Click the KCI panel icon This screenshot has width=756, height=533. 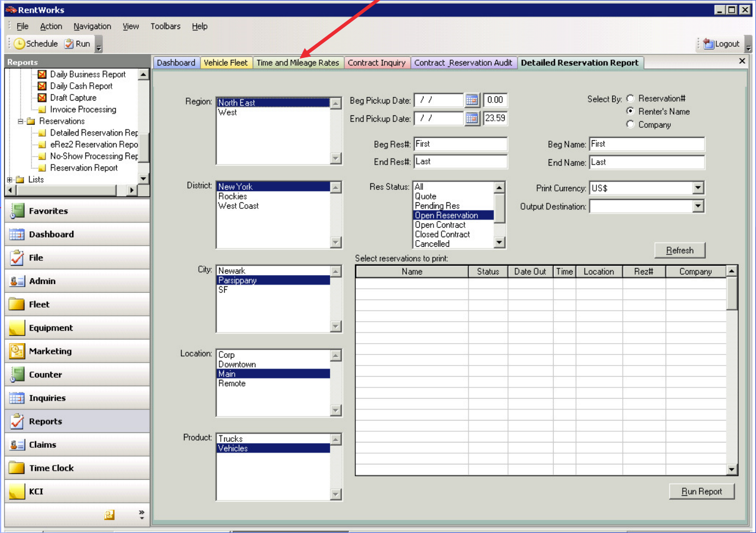click(x=17, y=492)
